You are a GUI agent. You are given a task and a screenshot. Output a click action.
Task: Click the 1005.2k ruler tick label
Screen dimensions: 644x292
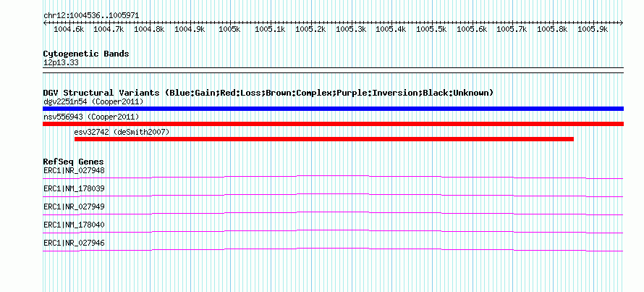310,29
